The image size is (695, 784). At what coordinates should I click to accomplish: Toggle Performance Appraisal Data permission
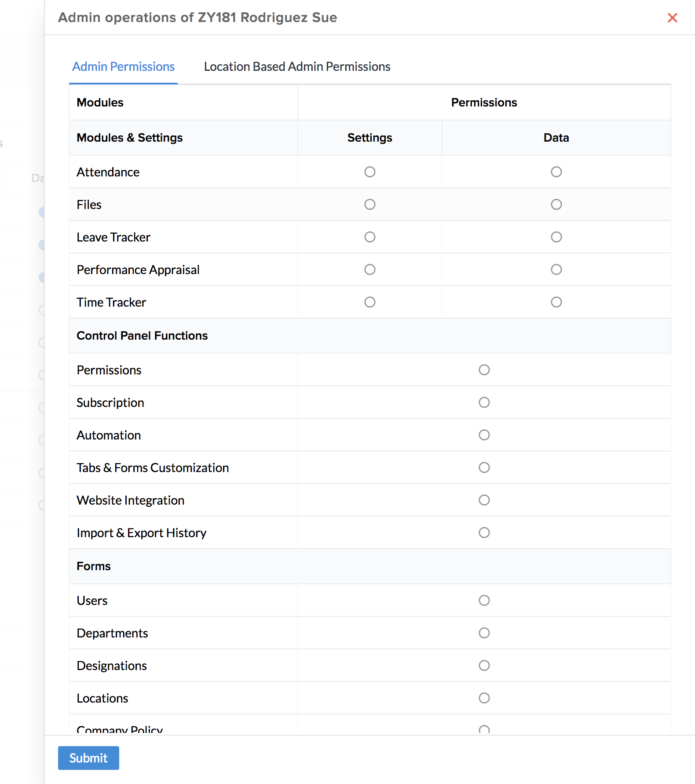coord(556,270)
